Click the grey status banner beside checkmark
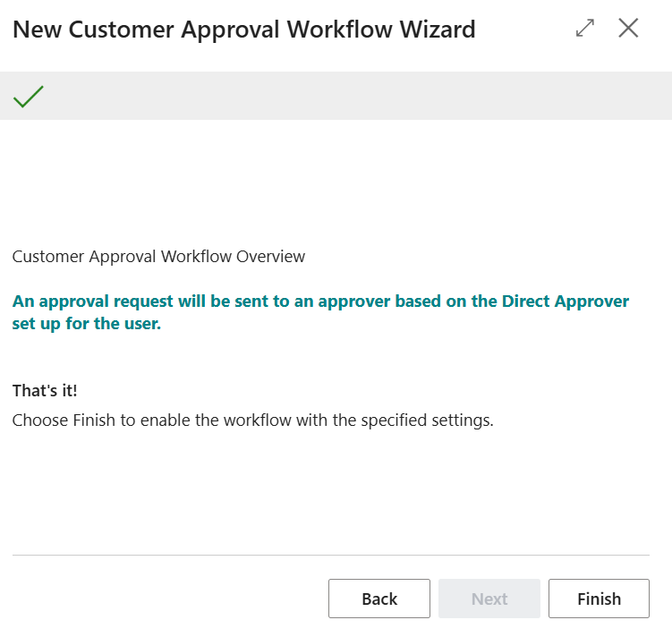Image resolution: width=672 pixels, height=637 pixels. [358, 96]
